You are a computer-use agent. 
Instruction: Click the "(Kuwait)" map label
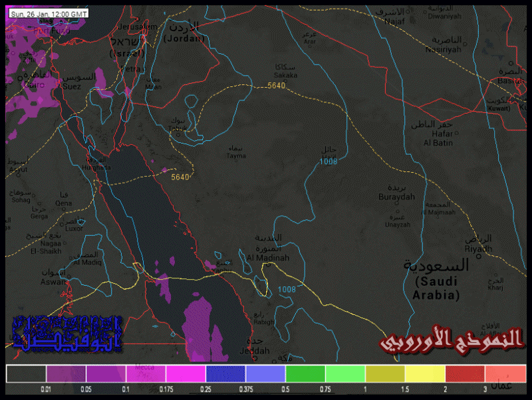pos(499,108)
